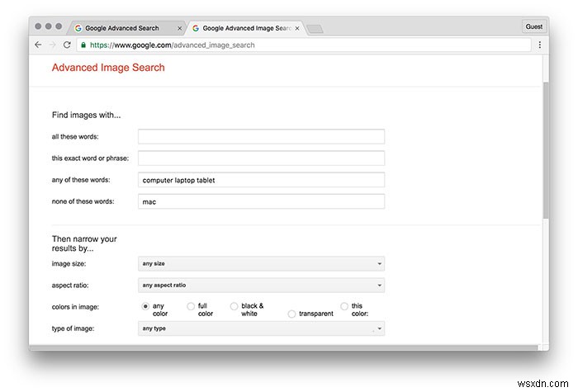578x392 pixels.
Task: Close the Google Advanced Search tab
Action: [x=178, y=27]
